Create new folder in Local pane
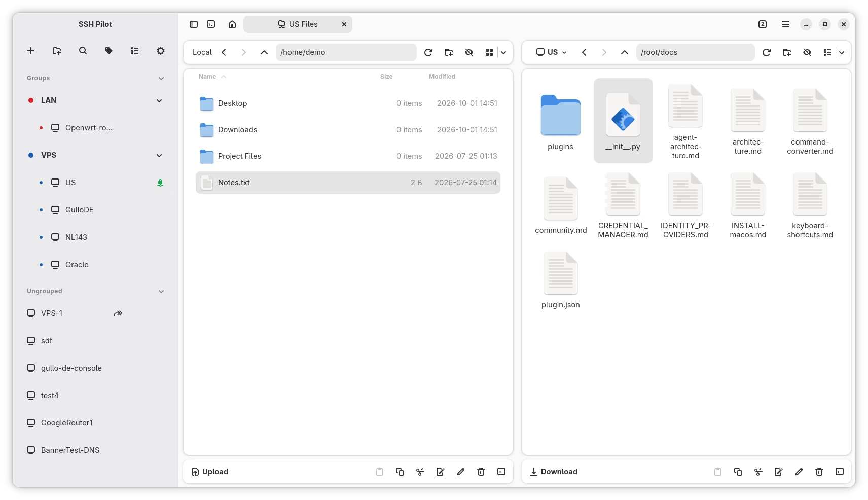Image resolution: width=868 pixels, height=500 pixels. click(449, 52)
